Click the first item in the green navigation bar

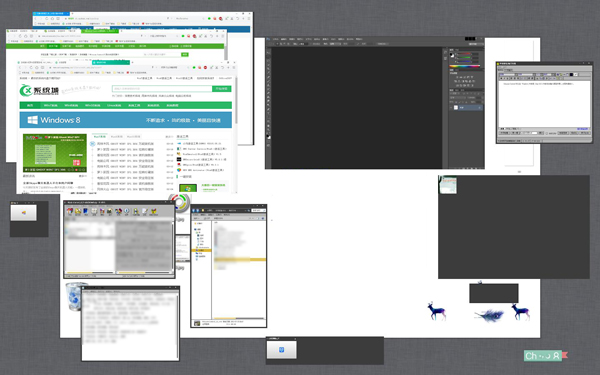[x=30, y=105]
